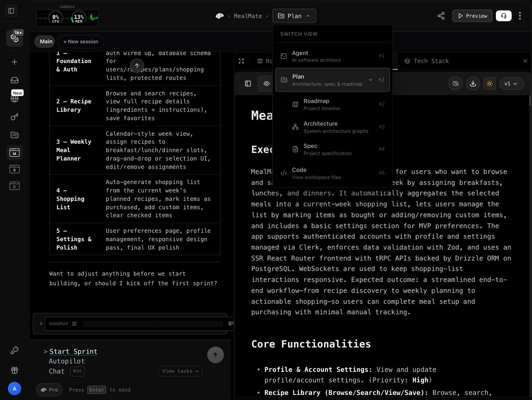This screenshot has width=532, height=400.
Task: Click 'Profile & Account Settings:' bullet text
Action: click(318, 370)
